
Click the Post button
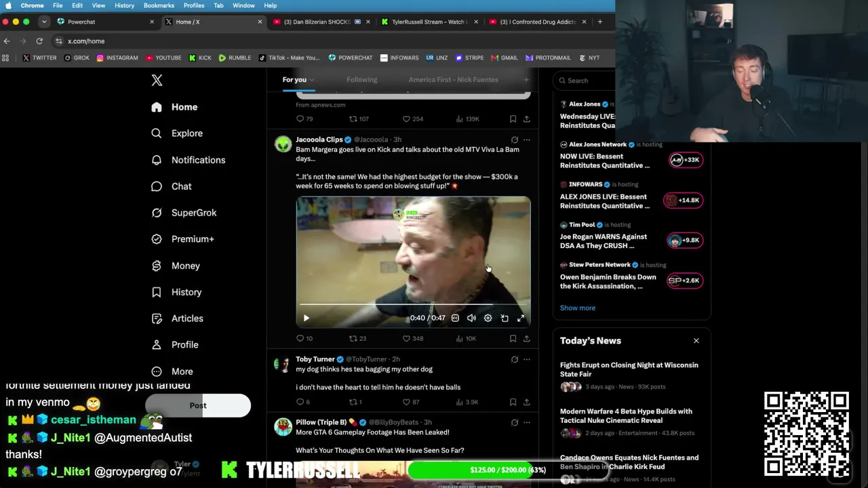198,405
